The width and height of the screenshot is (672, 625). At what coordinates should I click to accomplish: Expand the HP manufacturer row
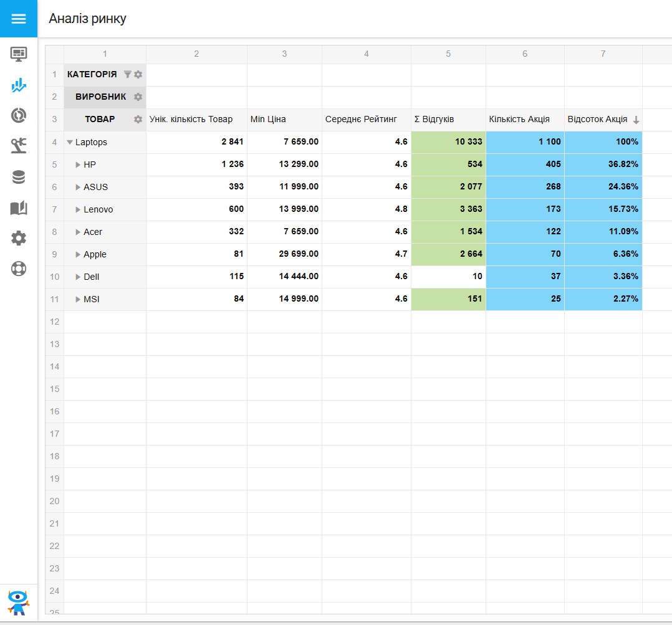click(79, 165)
